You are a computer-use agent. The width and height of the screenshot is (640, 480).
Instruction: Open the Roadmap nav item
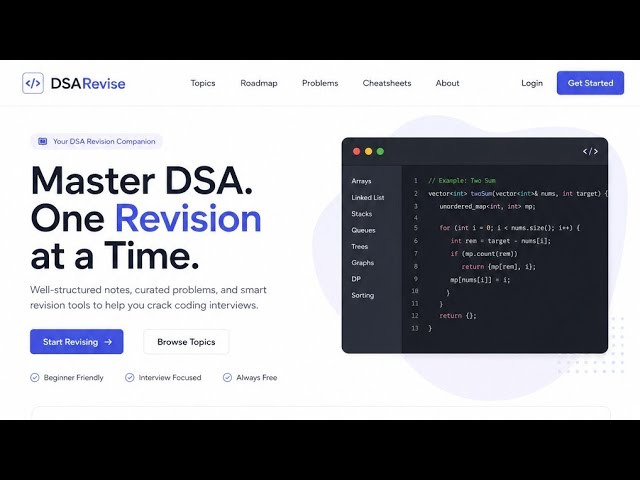pos(259,83)
